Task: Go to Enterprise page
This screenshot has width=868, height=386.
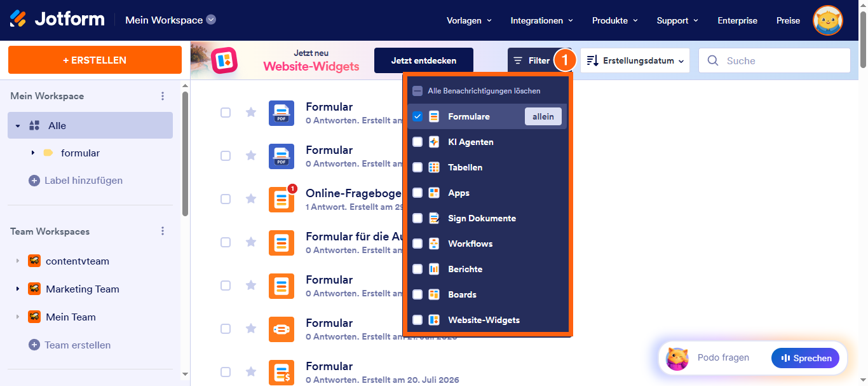Action: (737, 20)
